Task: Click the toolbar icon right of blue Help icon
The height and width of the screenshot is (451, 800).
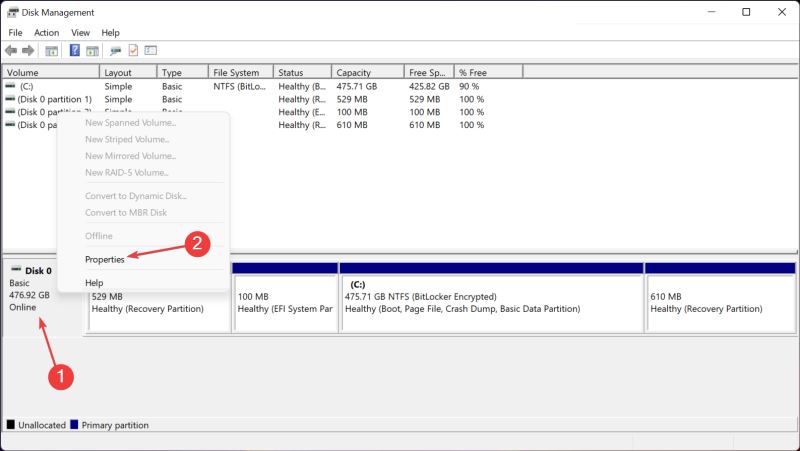Action: tap(92, 50)
